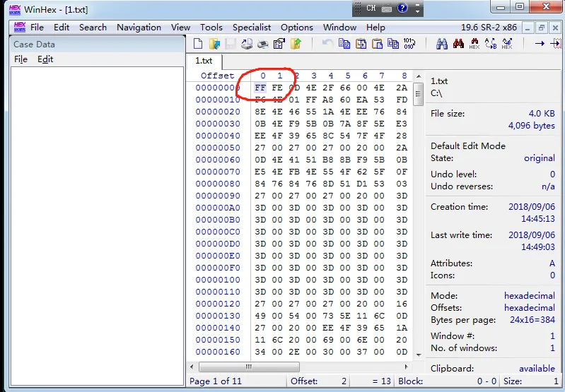
Task: Click the red binoculars icon without HEX label
Action: coord(458,44)
